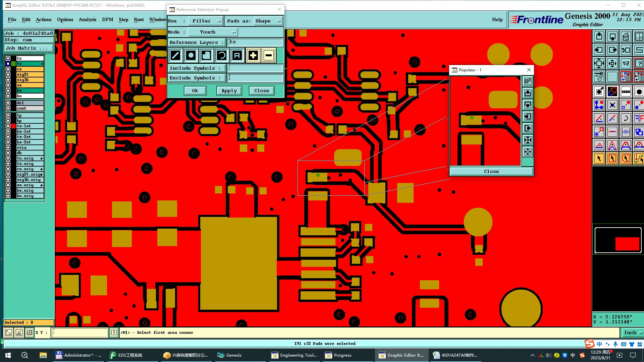
Task: Toggle checkbox for layer cs
Action: tap(8, 69)
